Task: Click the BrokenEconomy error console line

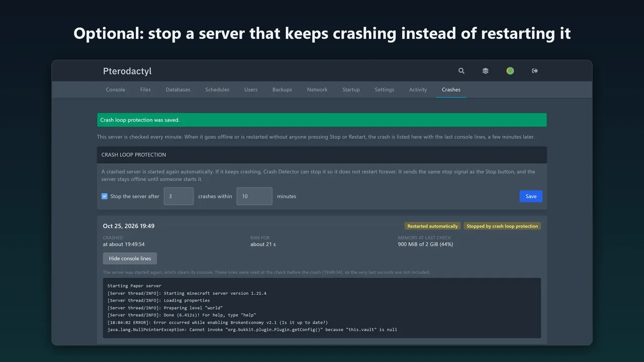Action: [218, 322]
